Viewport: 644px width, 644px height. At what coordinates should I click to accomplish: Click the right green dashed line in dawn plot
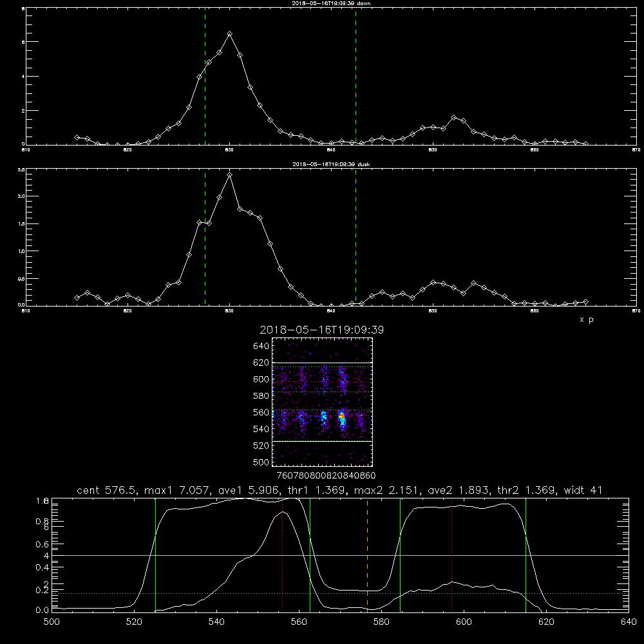click(355, 76)
